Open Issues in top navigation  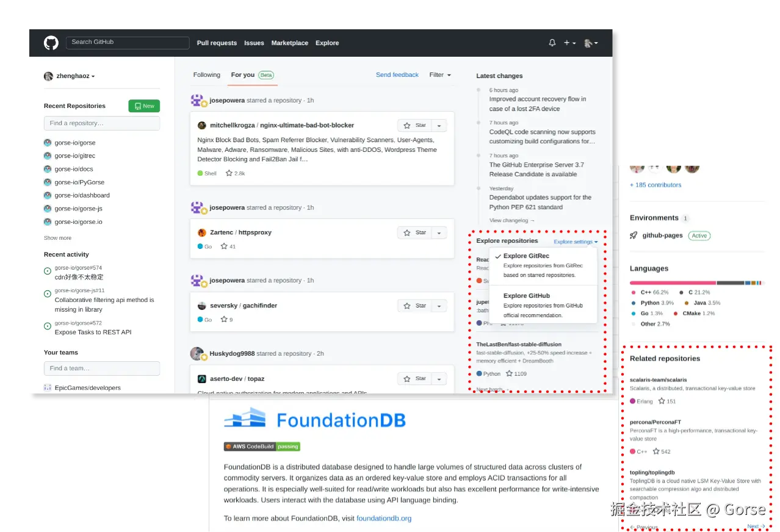254,43
